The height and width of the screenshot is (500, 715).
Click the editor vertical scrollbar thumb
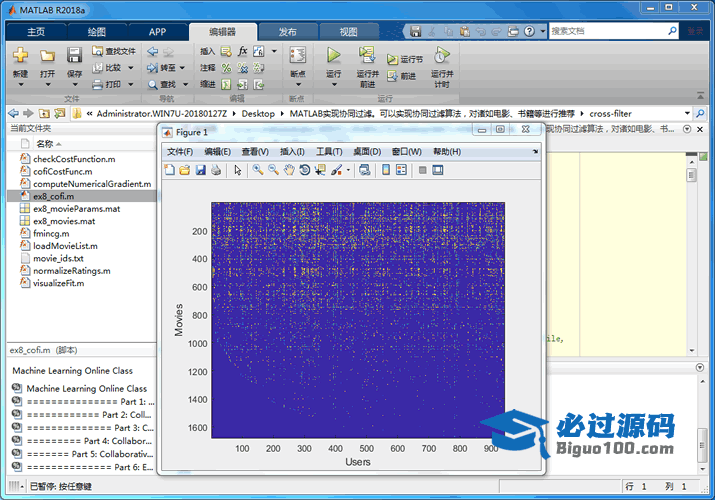click(691, 175)
